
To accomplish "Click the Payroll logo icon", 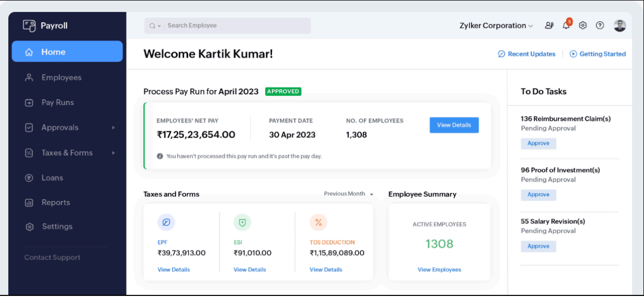I will coord(29,26).
